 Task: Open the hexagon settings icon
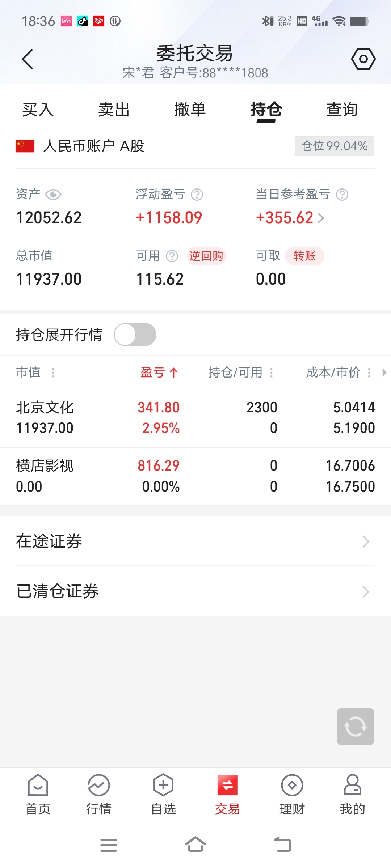pyautogui.click(x=363, y=59)
